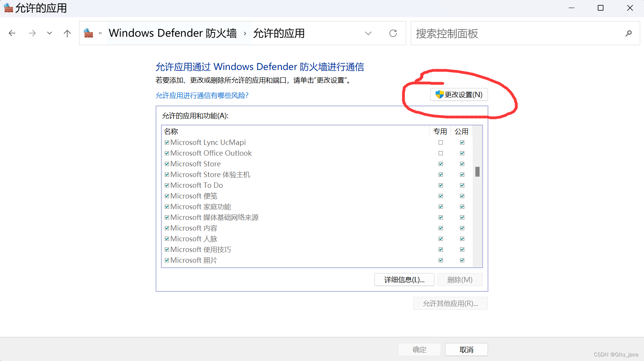Click the 允许其他应用(R)... button
This screenshot has width=644, height=361.
coord(450,303)
